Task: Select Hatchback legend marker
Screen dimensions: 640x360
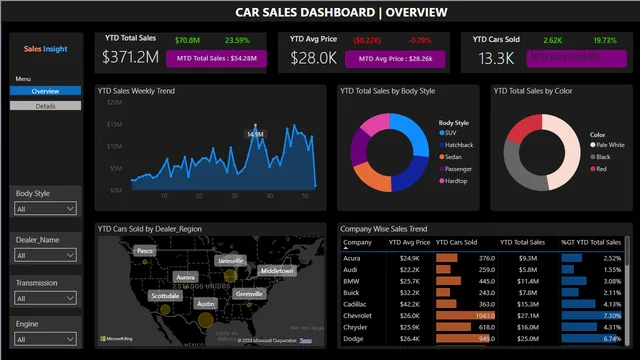Action: [x=442, y=145]
